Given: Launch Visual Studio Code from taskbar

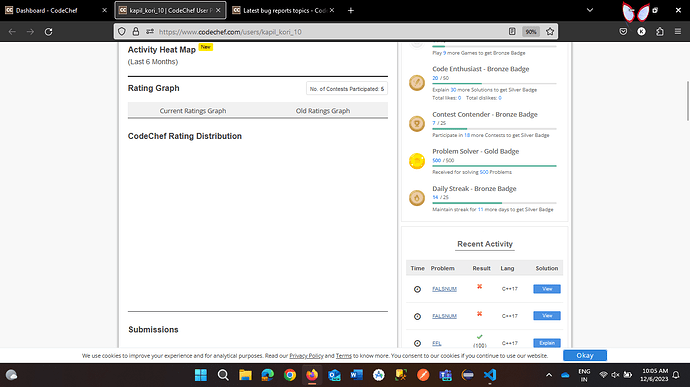Looking at the screenshot, I should [x=490, y=375].
